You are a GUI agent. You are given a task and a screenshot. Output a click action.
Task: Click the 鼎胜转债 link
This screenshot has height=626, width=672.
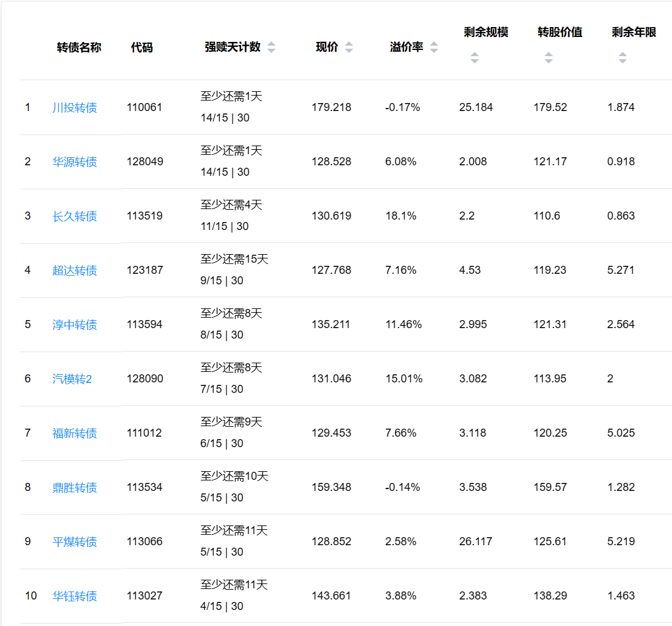[x=75, y=488]
